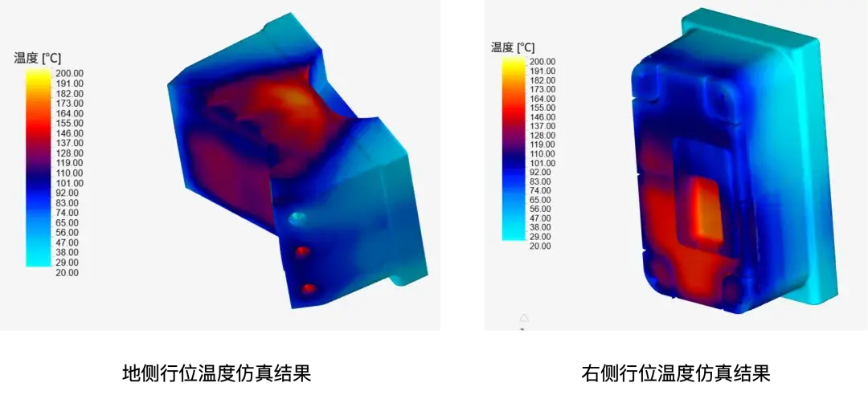This screenshot has height=399, width=868.
Task: Select the middle red hole on left slider
Action: (302, 253)
